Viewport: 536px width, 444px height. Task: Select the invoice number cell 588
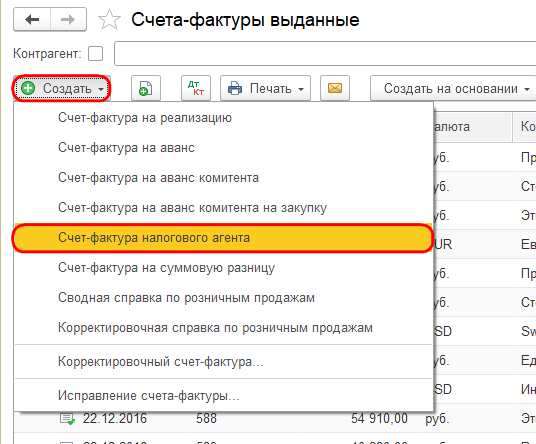tap(206, 418)
